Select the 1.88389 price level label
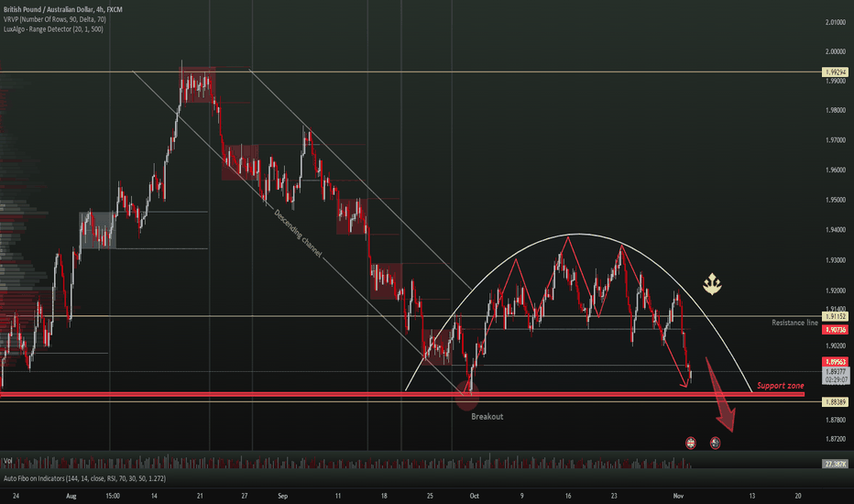Viewport: 854px width, 504px height. coord(835,402)
